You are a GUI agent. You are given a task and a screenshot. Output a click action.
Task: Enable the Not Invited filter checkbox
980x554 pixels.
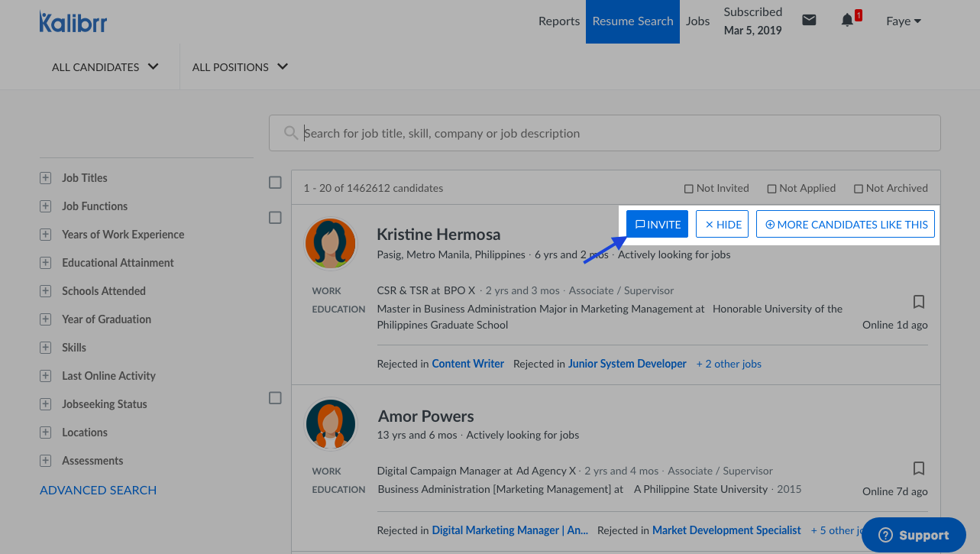pyautogui.click(x=688, y=189)
